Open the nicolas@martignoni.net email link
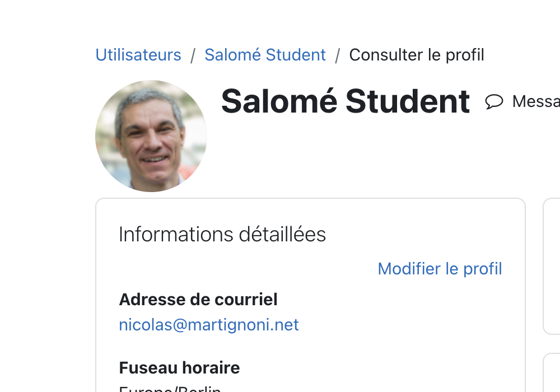Screen dimensions: 560x392 pos(208,325)
